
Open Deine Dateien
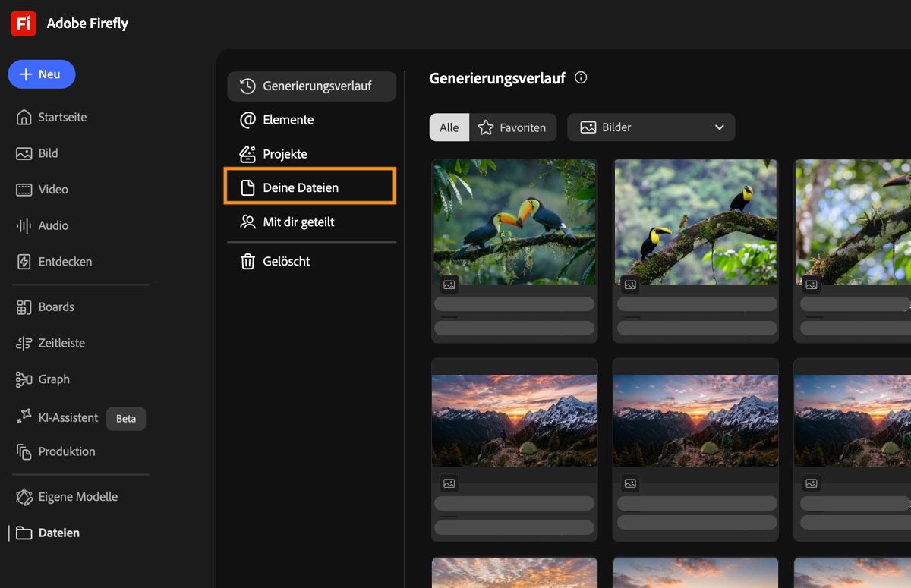pos(310,187)
